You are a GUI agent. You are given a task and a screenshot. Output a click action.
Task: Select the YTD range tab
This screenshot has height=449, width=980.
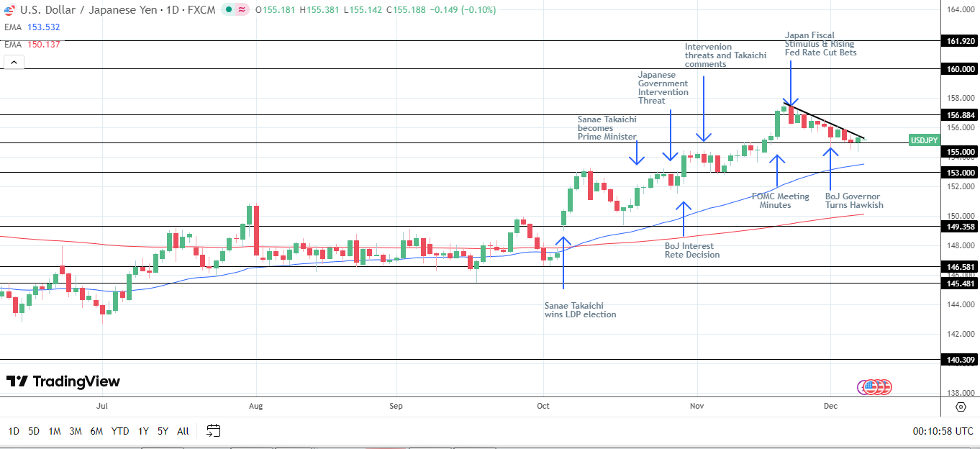point(122,430)
